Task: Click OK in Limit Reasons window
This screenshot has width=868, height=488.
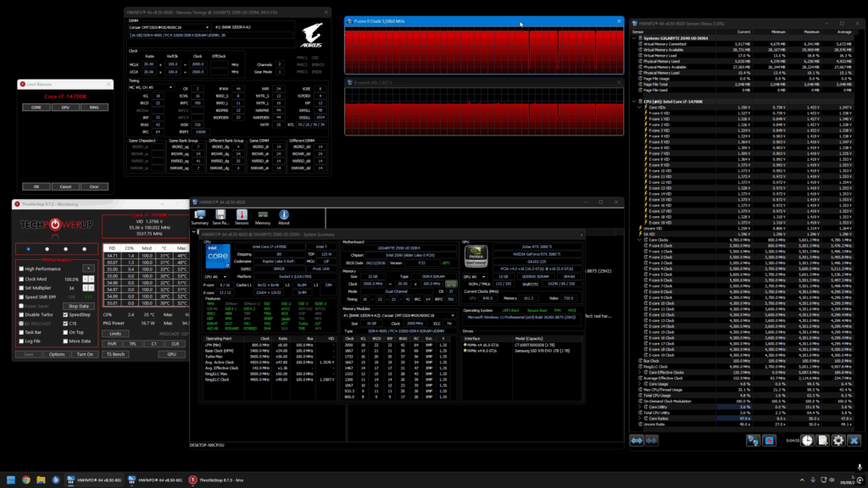Action: click(x=36, y=186)
